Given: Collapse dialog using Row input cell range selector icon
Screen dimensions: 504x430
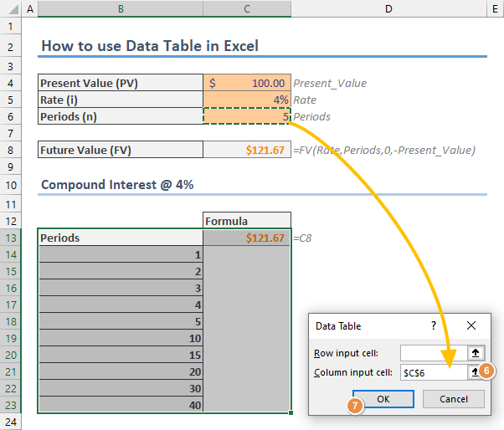Looking at the screenshot, I should [476, 353].
